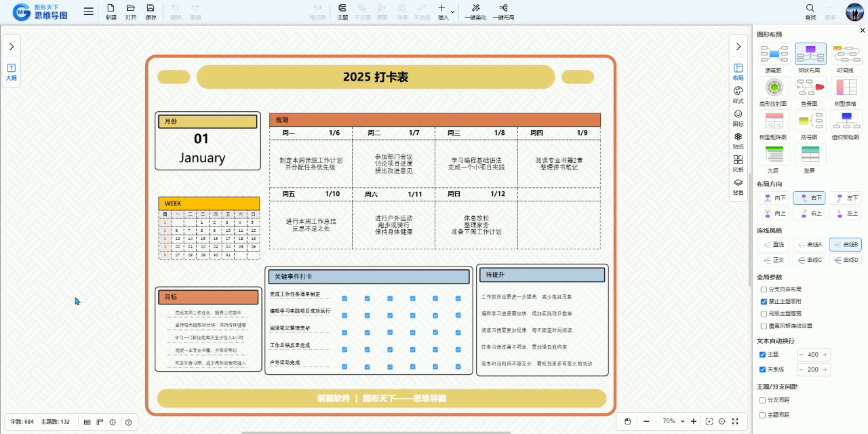
Task: Uncheck the 禁止主题吸附 checkbox
Action: coord(764,301)
